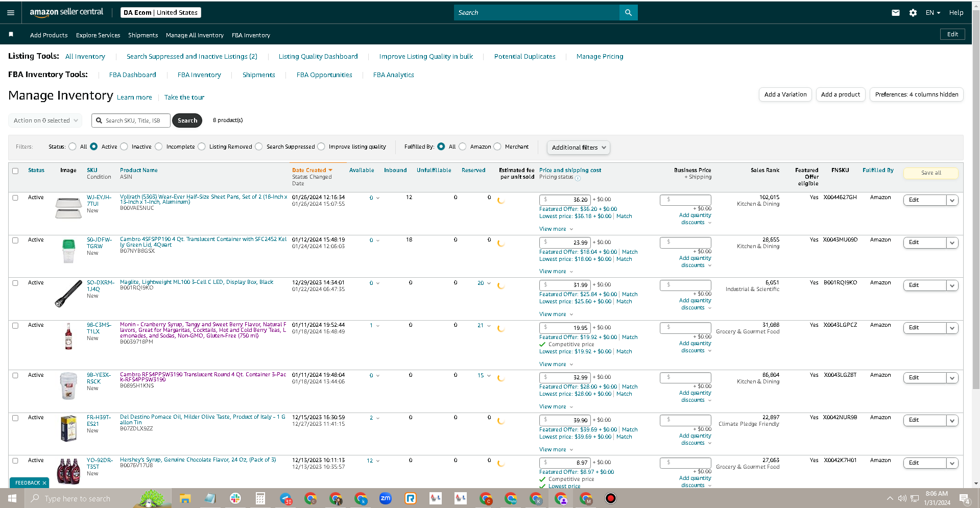The width and height of the screenshot is (980, 508).
Task: Select Fulfilled By Merchant radio button
Action: (497, 147)
